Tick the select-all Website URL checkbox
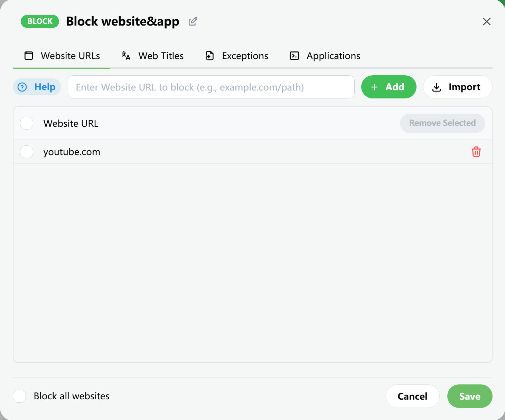This screenshot has width=505, height=420. point(27,123)
